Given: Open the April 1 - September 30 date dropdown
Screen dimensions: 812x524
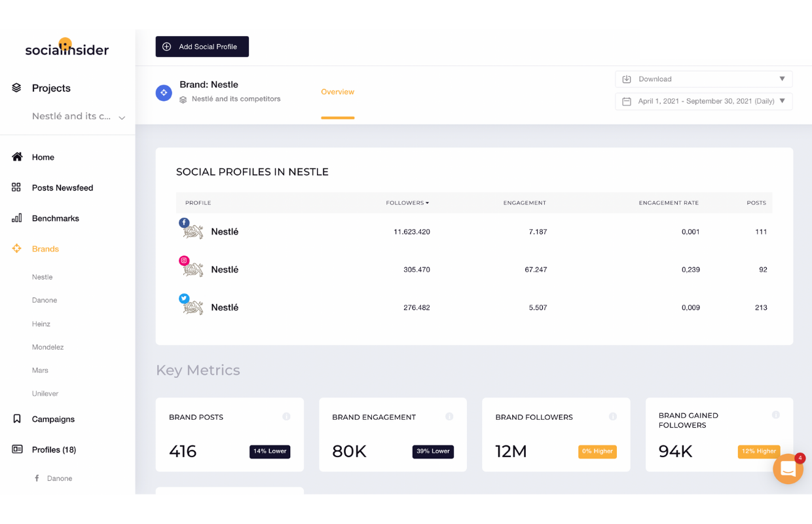Looking at the screenshot, I should [704, 102].
